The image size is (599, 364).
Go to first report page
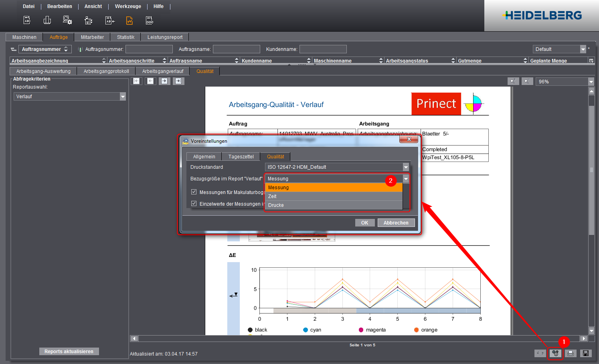click(x=137, y=81)
